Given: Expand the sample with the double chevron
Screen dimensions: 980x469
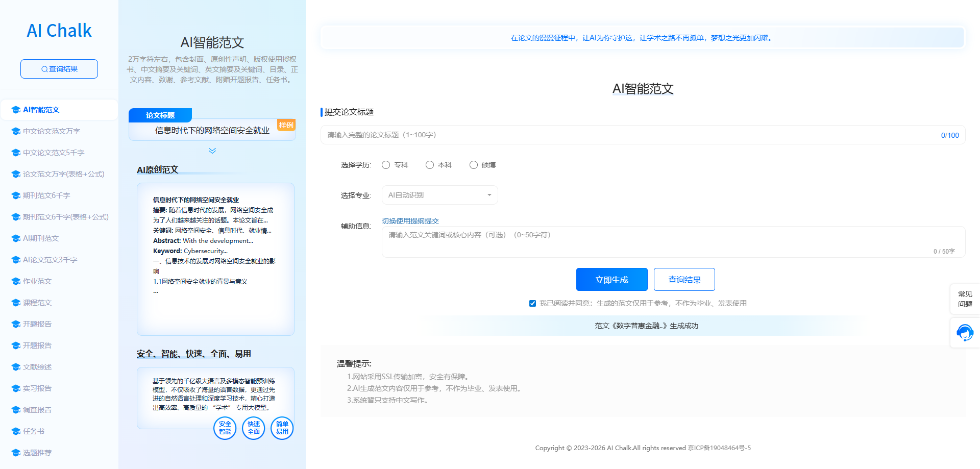Looking at the screenshot, I should coord(212,151).
